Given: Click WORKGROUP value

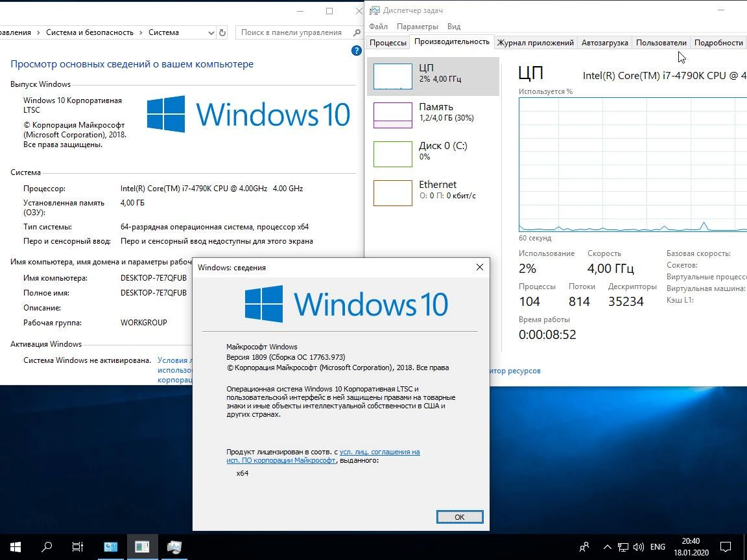Looking at the screenshot, I should click(144, 322).
